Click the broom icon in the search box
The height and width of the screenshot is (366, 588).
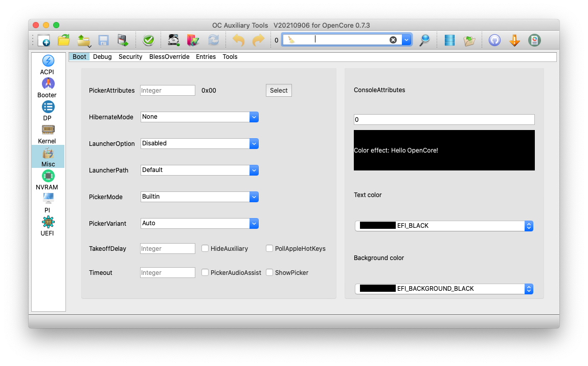pyautogui.click(x=291, y=40)
